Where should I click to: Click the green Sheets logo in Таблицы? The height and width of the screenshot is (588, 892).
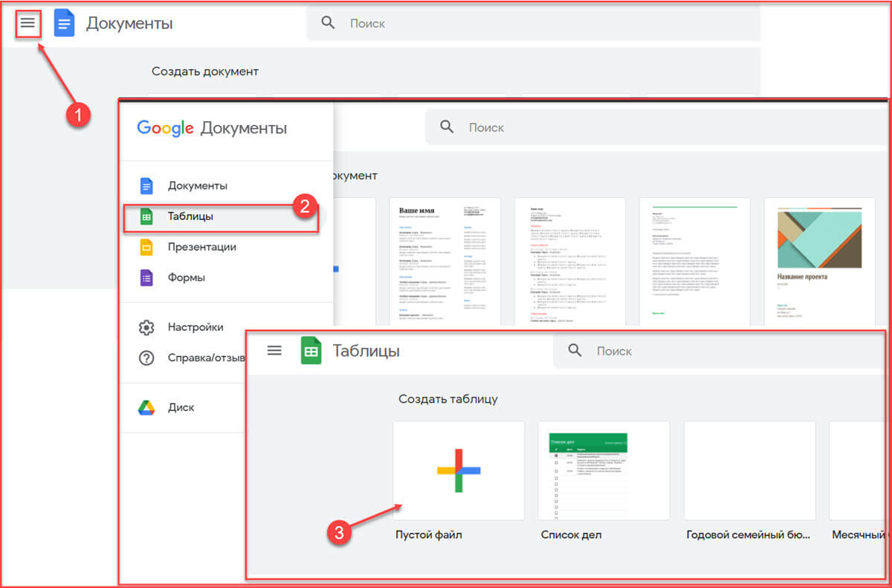click(x=311, y=351)
